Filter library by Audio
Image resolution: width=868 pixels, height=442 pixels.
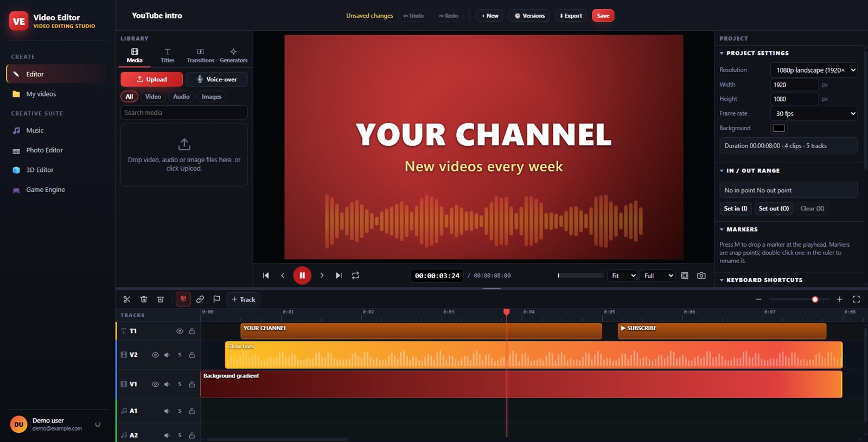tap(181, 97)
